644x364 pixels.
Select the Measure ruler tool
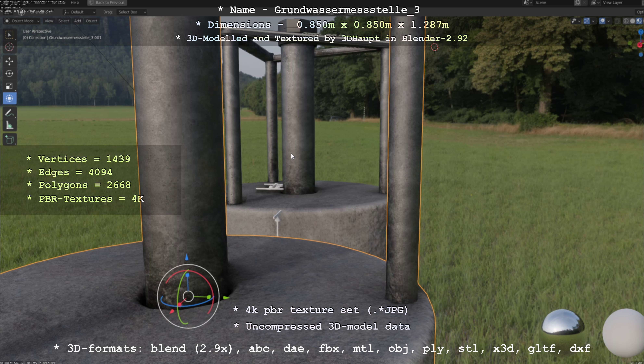9,125
